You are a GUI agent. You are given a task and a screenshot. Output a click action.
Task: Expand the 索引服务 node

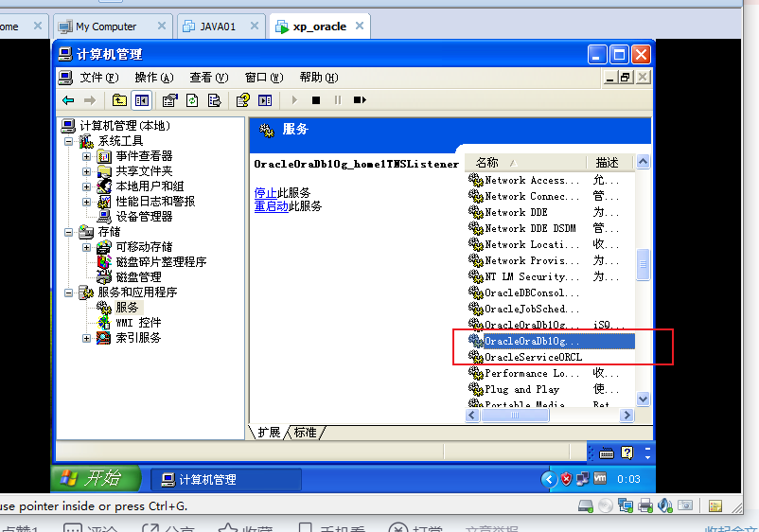[x=87, y=338]
